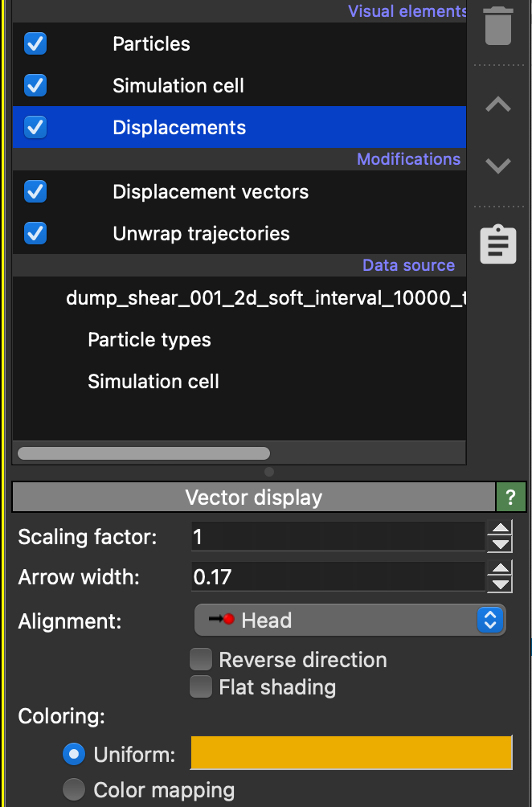532x807 pixels.
Task: Decrease Arrow width with down stepper arrow
Action: point(501,584)
